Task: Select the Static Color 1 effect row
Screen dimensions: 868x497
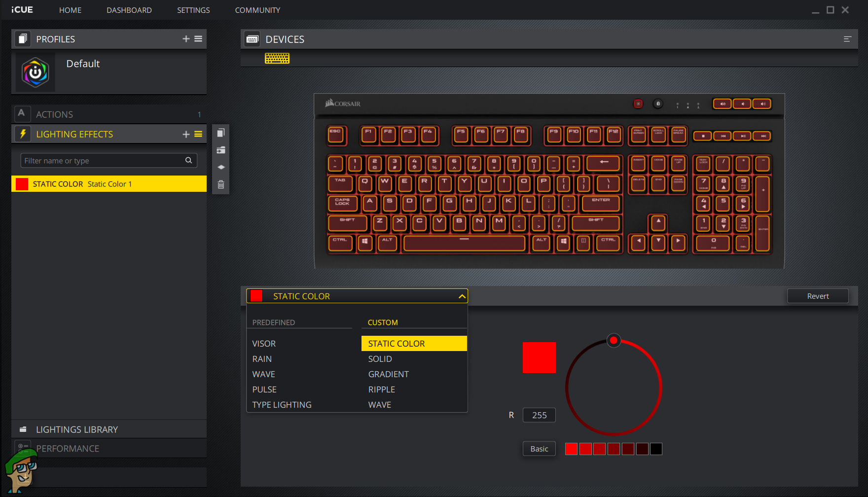Action: tap(109, 184)
